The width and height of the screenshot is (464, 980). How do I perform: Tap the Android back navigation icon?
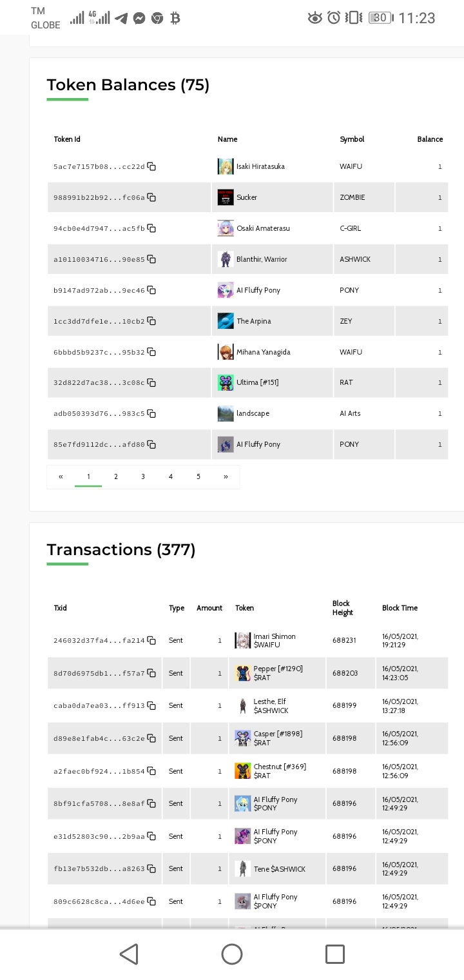pyautogui.click(x=129, y=954)
